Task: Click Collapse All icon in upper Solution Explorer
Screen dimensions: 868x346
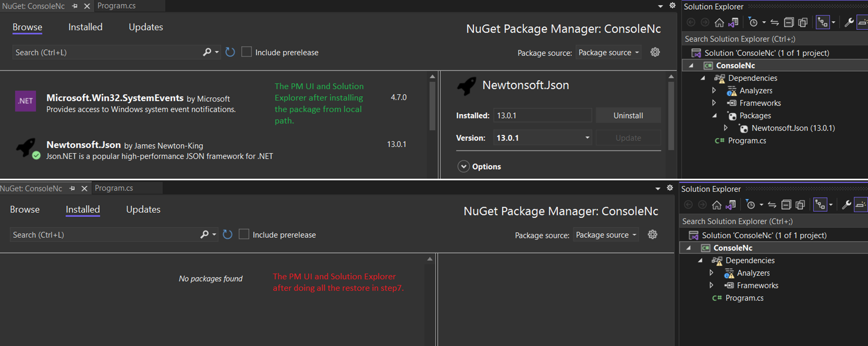Action: [789, 23]
